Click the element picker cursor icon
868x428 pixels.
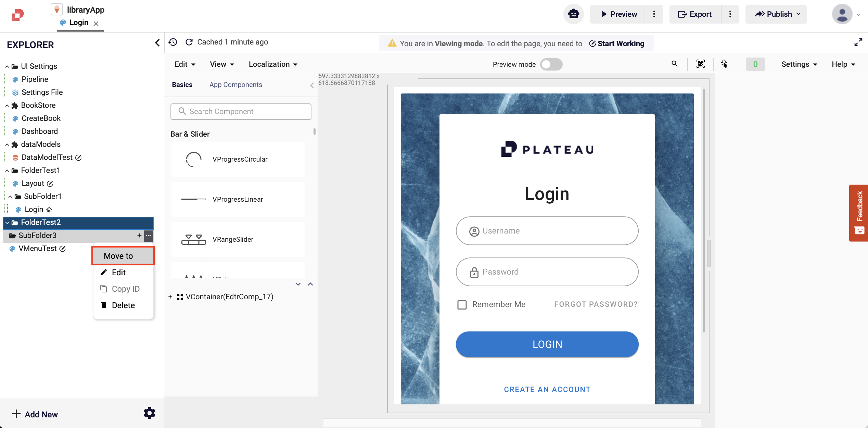point(724,64)
